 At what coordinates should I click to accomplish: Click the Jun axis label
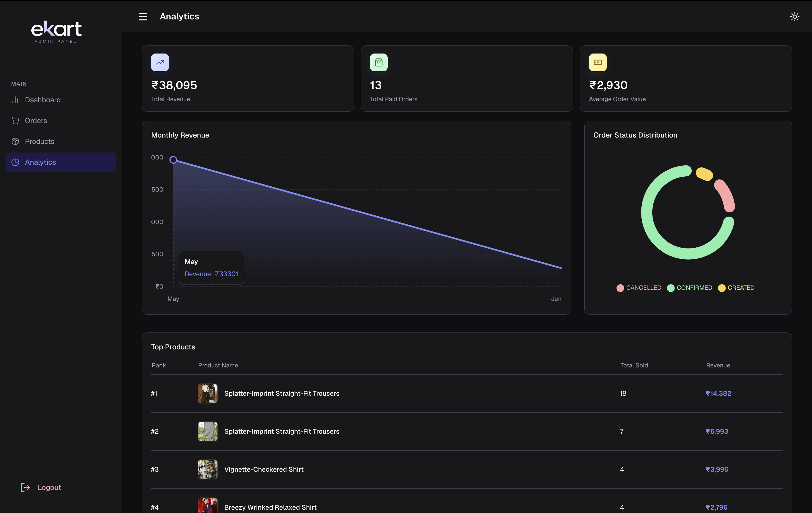556,299
